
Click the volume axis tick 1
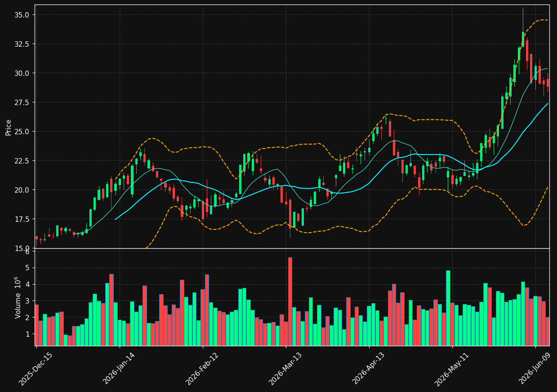(27, 335)
